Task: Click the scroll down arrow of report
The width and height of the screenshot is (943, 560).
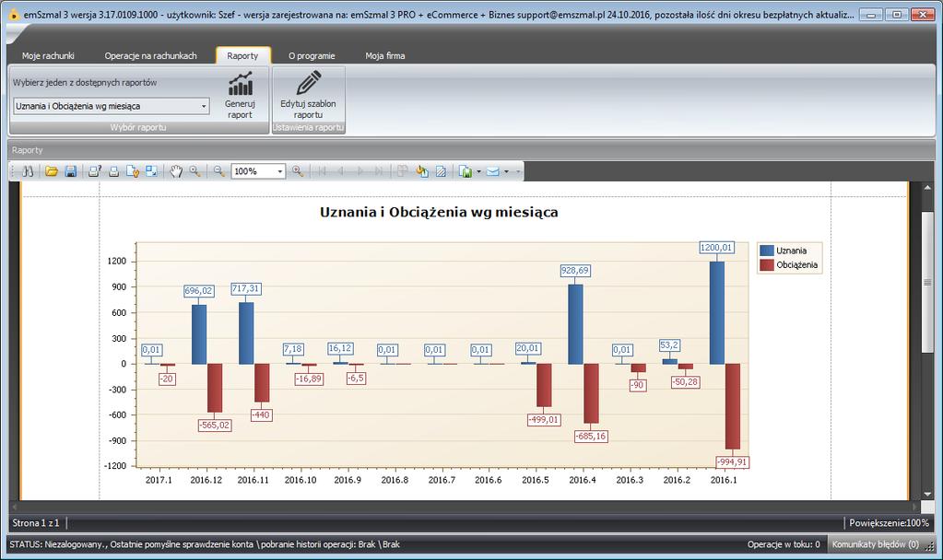Action: click(927, 494)
